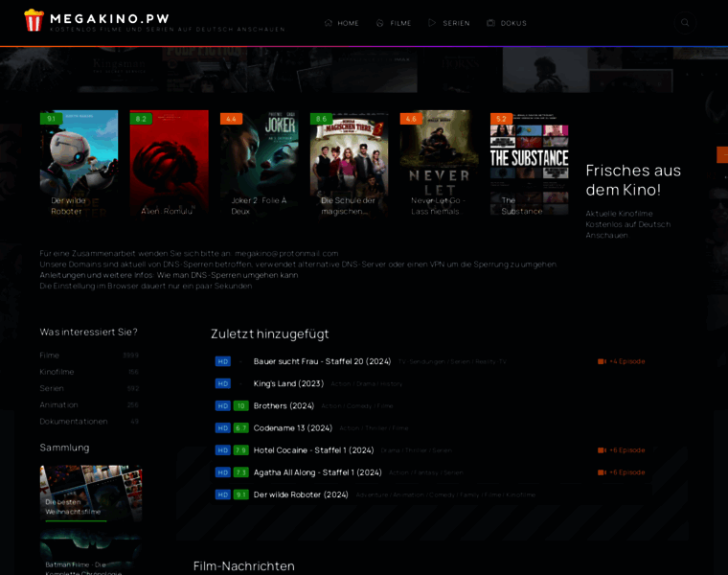Viewport: 728px width, 575px height.
Task: Click HD badge for Brothers (2024)
Action: tap(223, 406)
